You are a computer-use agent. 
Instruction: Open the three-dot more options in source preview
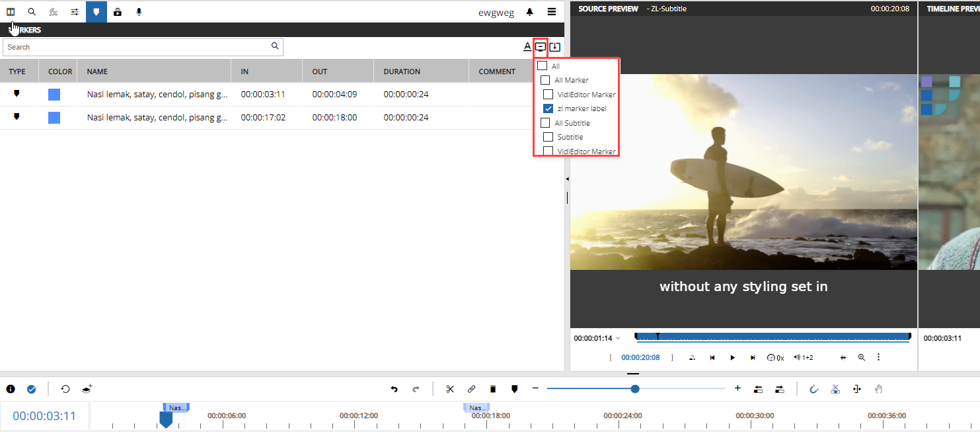click(878, 357)
